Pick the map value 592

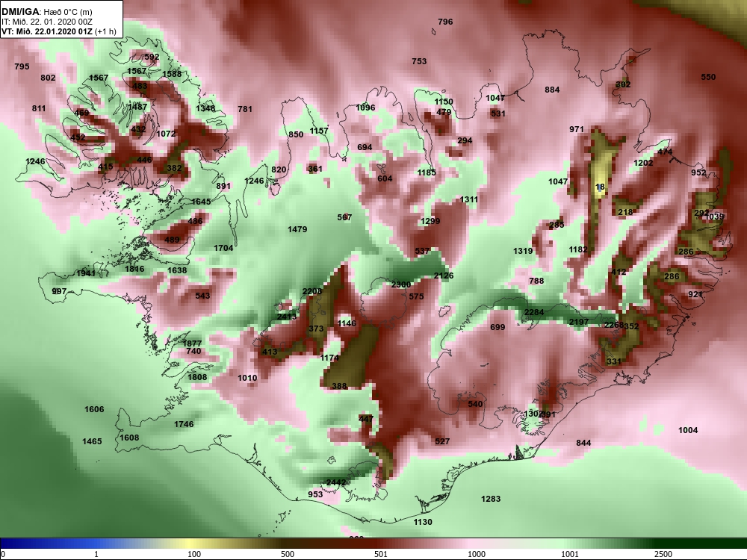(152, 57)
